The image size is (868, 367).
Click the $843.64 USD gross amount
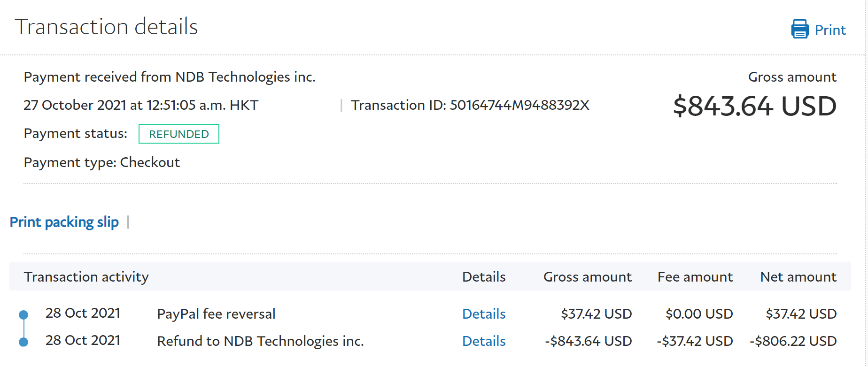(754, 106)
